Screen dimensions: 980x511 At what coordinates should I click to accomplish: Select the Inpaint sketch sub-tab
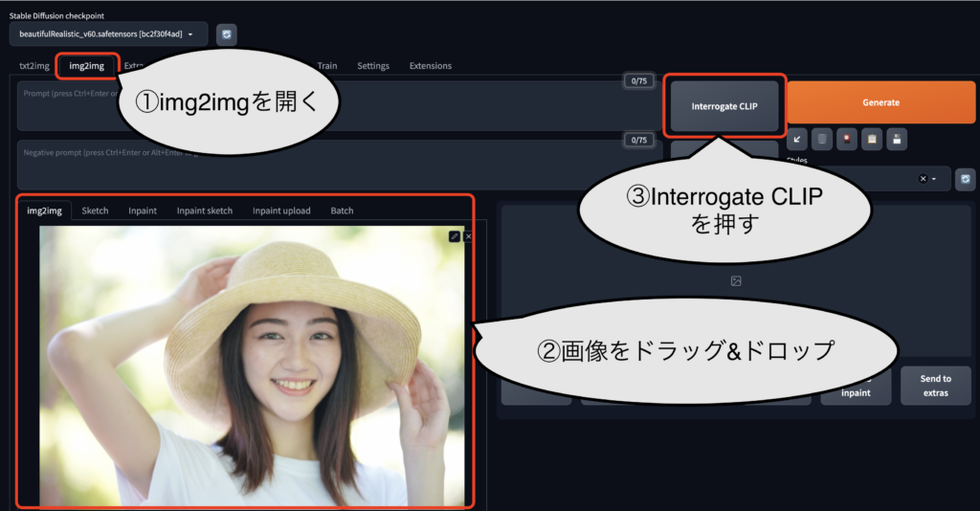tap(205, 211)
